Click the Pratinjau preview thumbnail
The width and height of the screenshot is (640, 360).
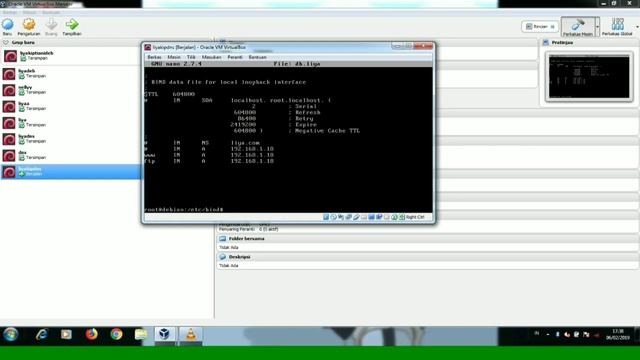click(589, 77)
